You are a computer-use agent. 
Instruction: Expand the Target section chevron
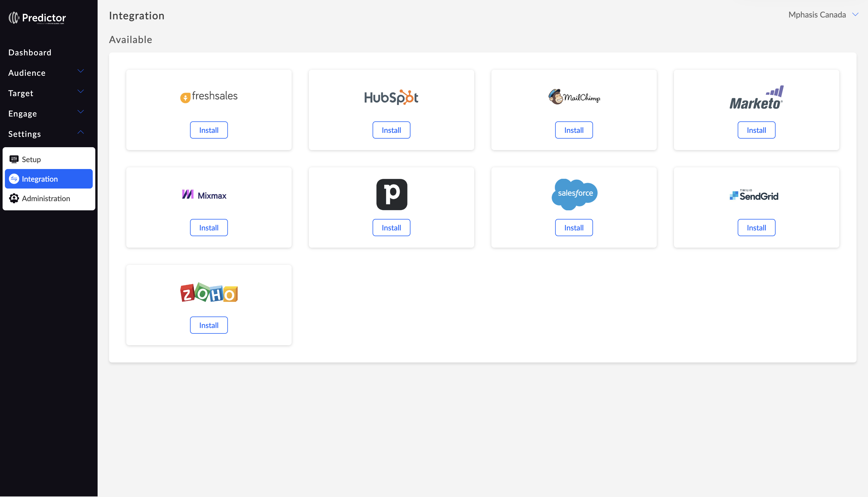coord(81,92)
